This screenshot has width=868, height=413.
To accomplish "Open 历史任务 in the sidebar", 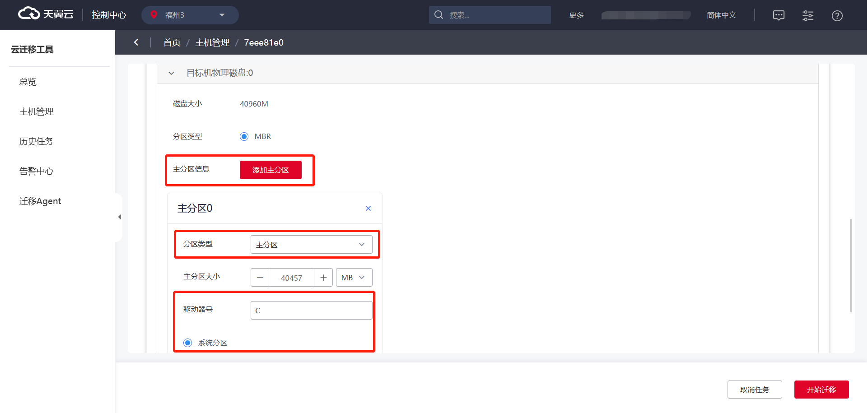I will coord(36,141).
